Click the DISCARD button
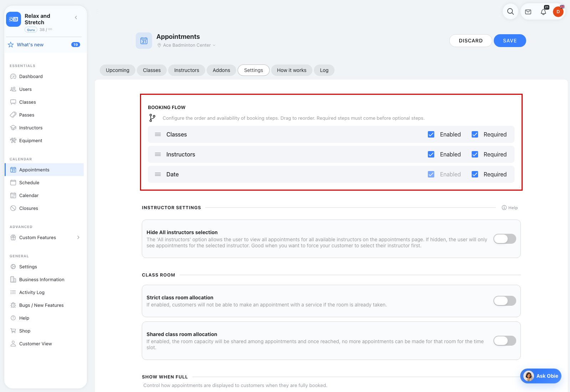Image resolution: width=570 pixels, height=392 pixels. coord(471,41)
